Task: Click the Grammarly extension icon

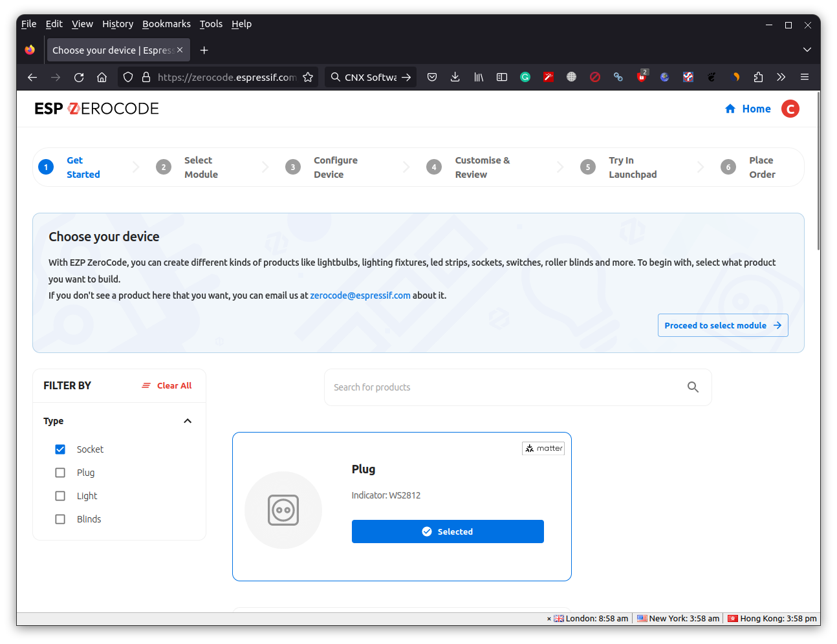Action: point(525,77)
